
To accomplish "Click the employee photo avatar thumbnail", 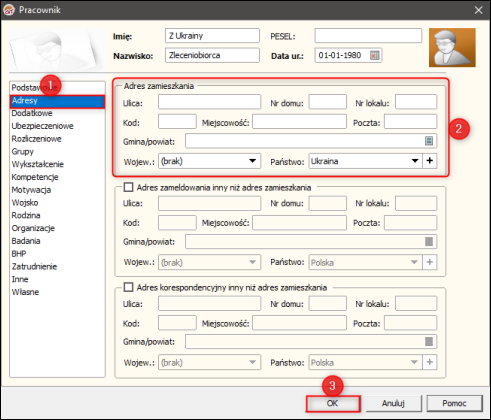I will pyautogui.click(x=452, y=47).
